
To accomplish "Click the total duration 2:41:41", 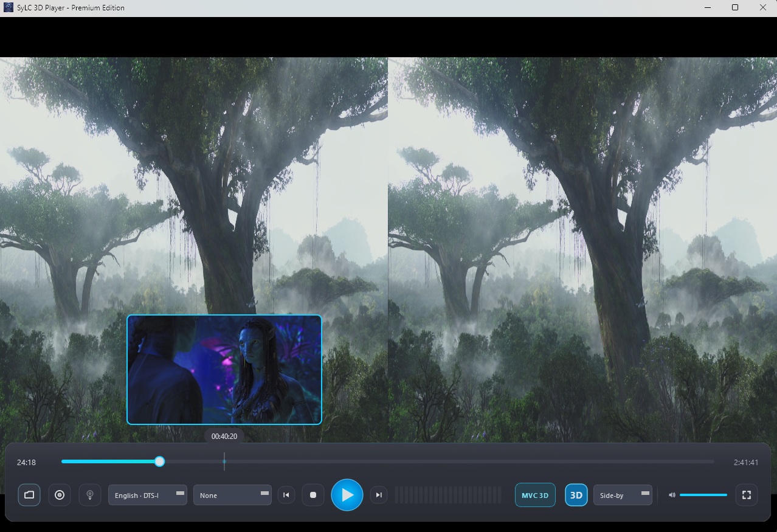I will [746, 462].
